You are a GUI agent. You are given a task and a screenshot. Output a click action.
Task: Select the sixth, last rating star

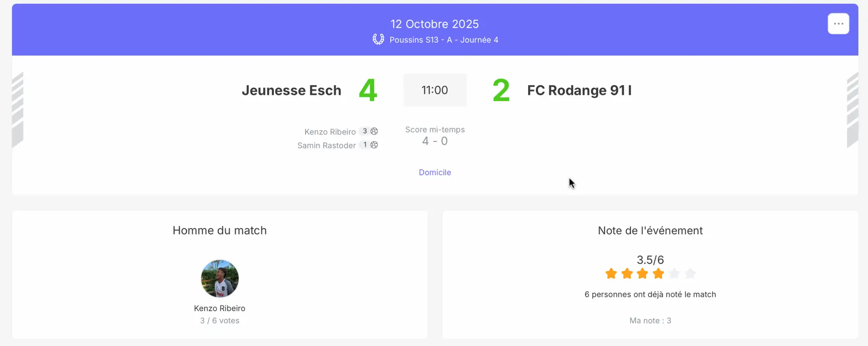[690, 273]
